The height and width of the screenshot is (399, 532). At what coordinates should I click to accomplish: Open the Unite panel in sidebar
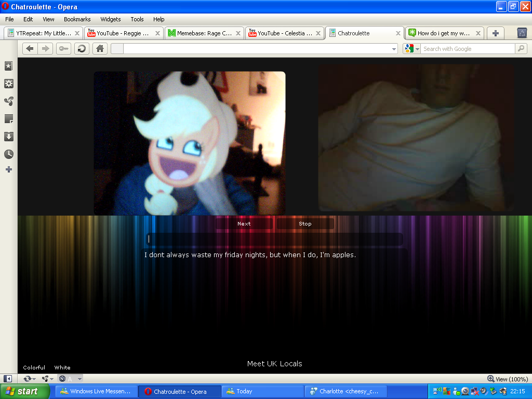tap(8, 101)
